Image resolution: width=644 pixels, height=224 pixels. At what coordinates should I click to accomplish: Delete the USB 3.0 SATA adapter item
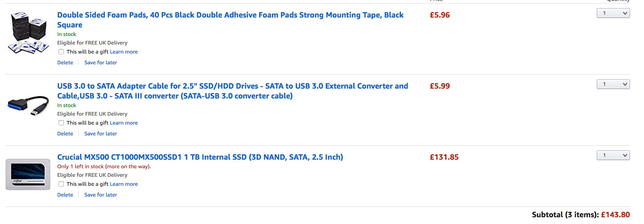click(x=65, y=134)
